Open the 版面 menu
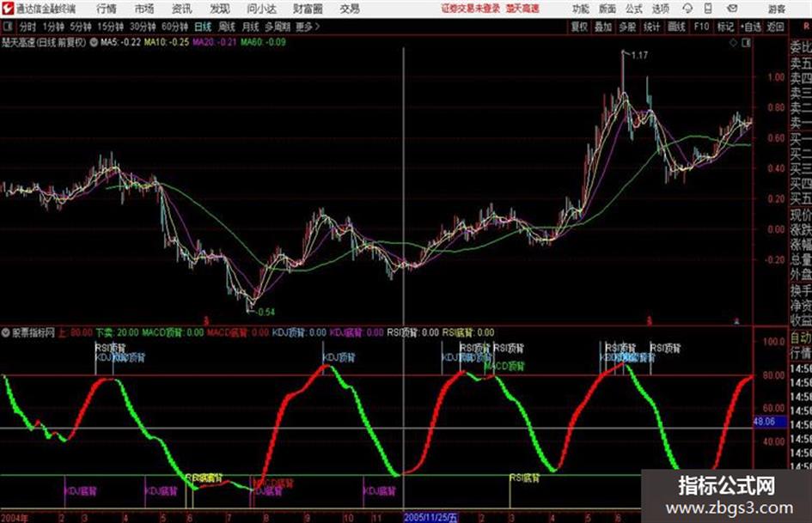This screenshot has height=523, width=812. (x=607, y=9)
